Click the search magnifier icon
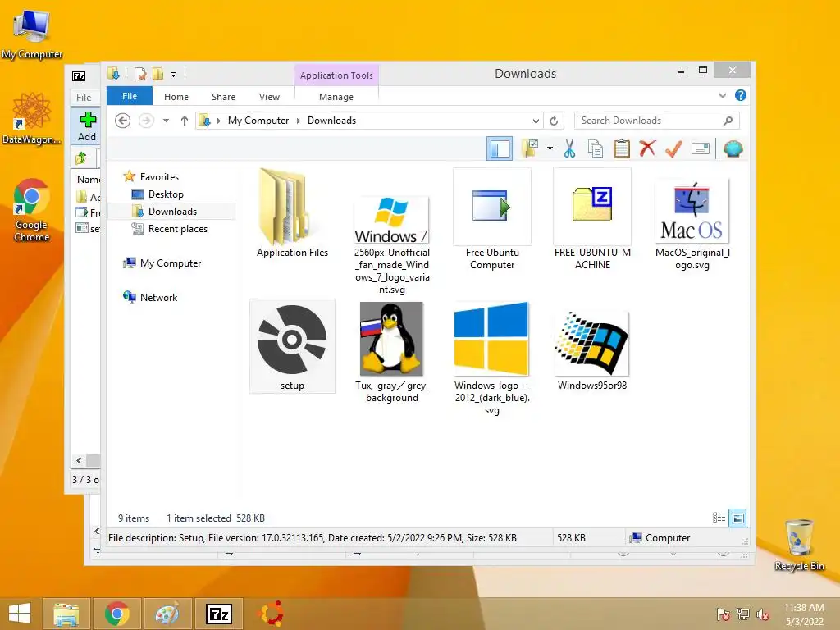The image size is (840, 630). (728, 121)
